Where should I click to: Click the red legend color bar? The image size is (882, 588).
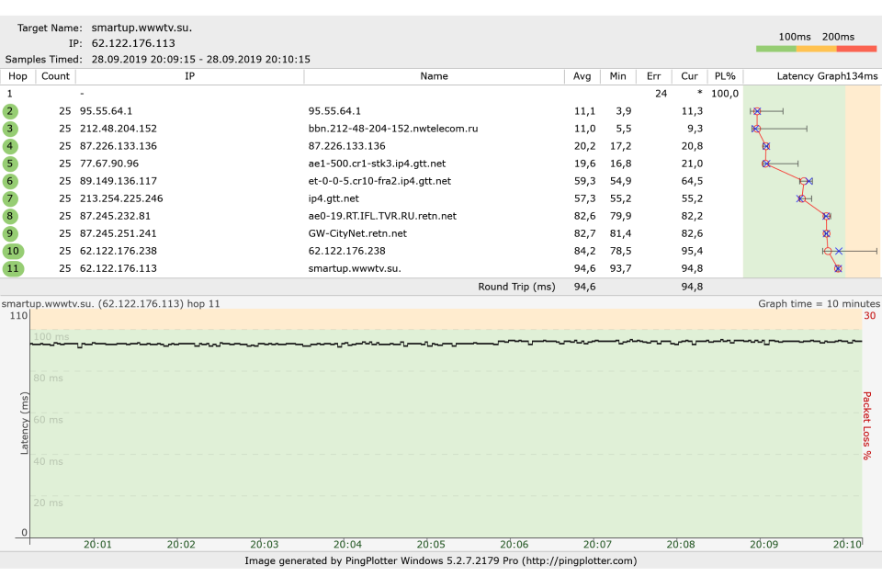click(x=856, y=48)
